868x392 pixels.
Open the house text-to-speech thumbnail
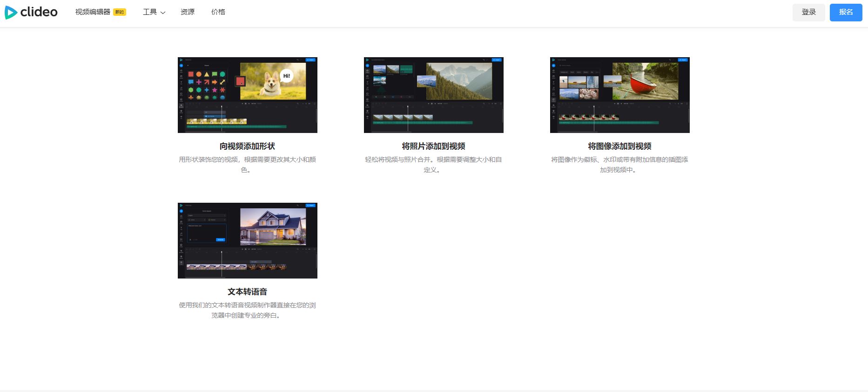(248, 240)
